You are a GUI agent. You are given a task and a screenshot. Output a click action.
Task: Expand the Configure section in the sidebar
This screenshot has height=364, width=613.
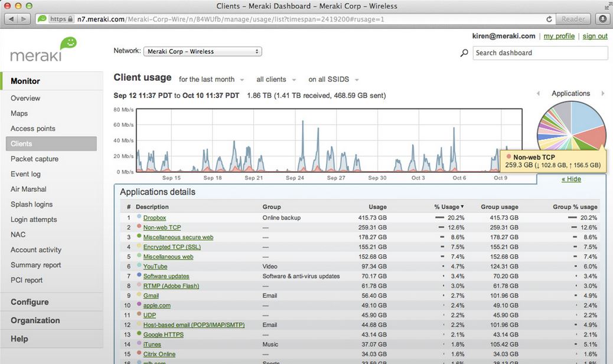click(x=30, y=302)
